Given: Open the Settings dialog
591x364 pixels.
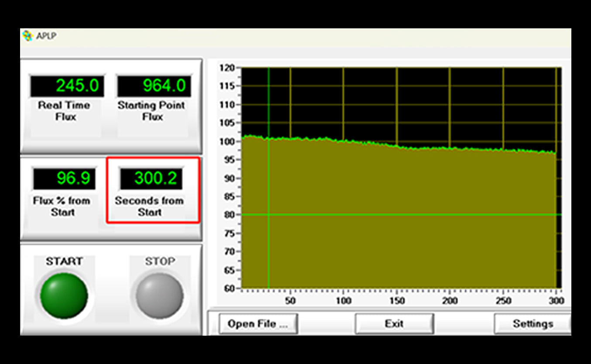Looking at the screenshot, I should [533, 324].
